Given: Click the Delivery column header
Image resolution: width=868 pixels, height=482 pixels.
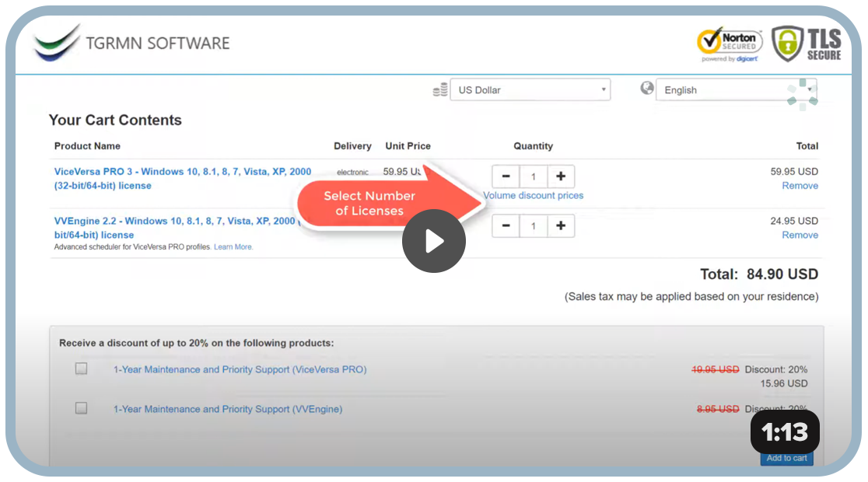Looking at the screenshot, I should pos(352,146).
